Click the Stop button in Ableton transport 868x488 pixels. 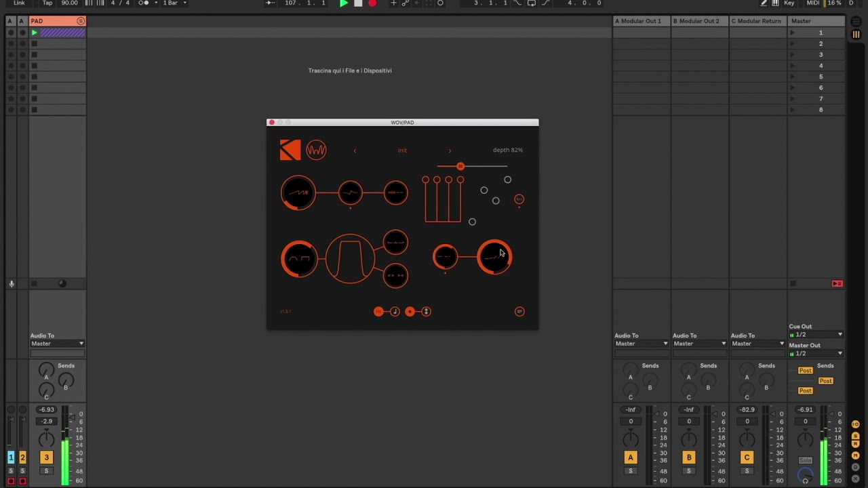click(358, 3)
